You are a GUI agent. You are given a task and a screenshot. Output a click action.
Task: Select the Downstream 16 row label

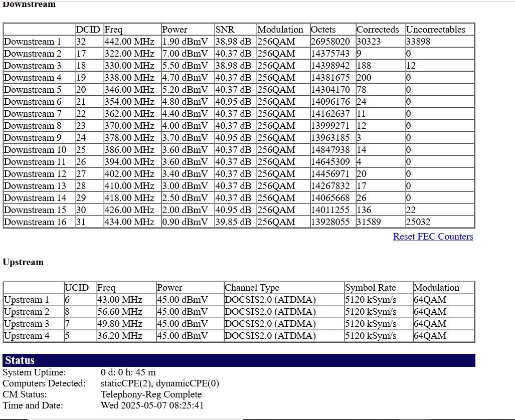point(35,222)
